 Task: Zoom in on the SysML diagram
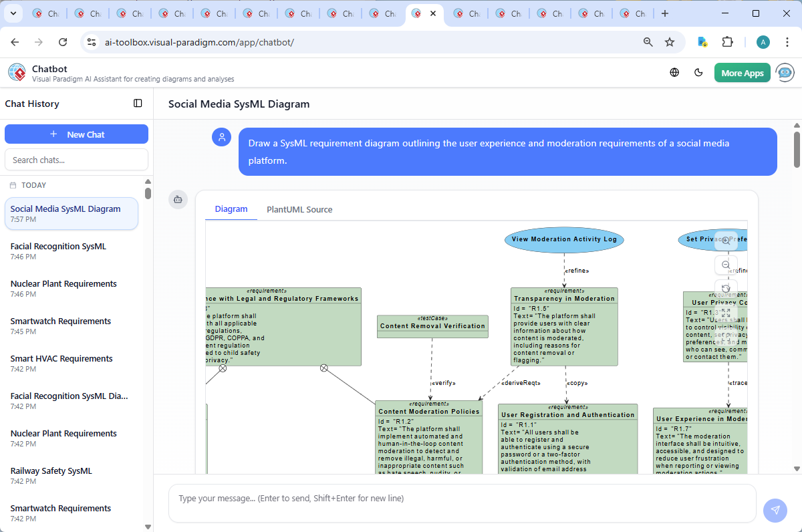726,241
